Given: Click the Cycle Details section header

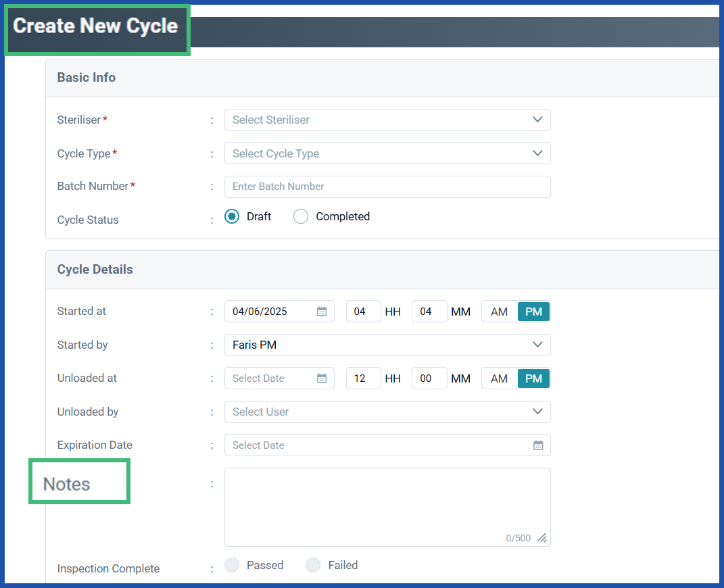Looking at the screenshot, I should coord(95,269).
